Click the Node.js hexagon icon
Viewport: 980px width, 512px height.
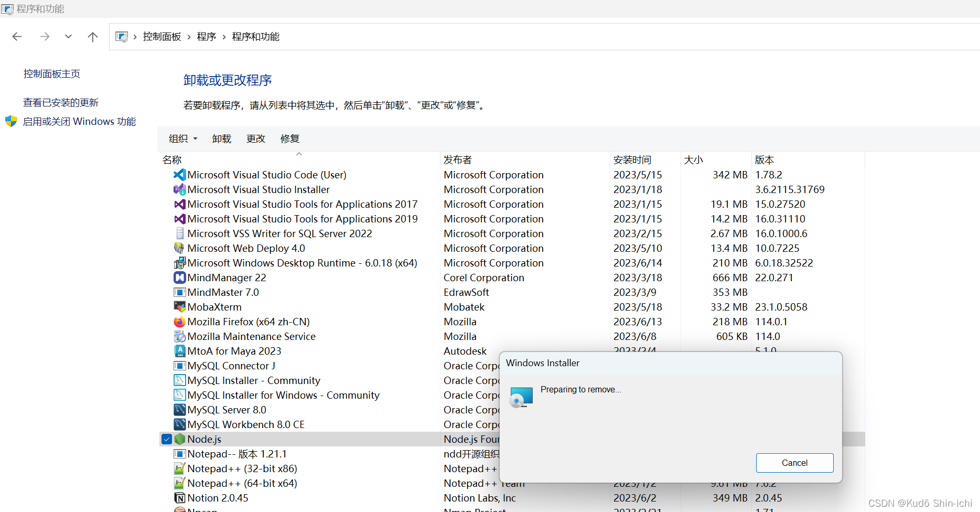[x=180, y=439]
